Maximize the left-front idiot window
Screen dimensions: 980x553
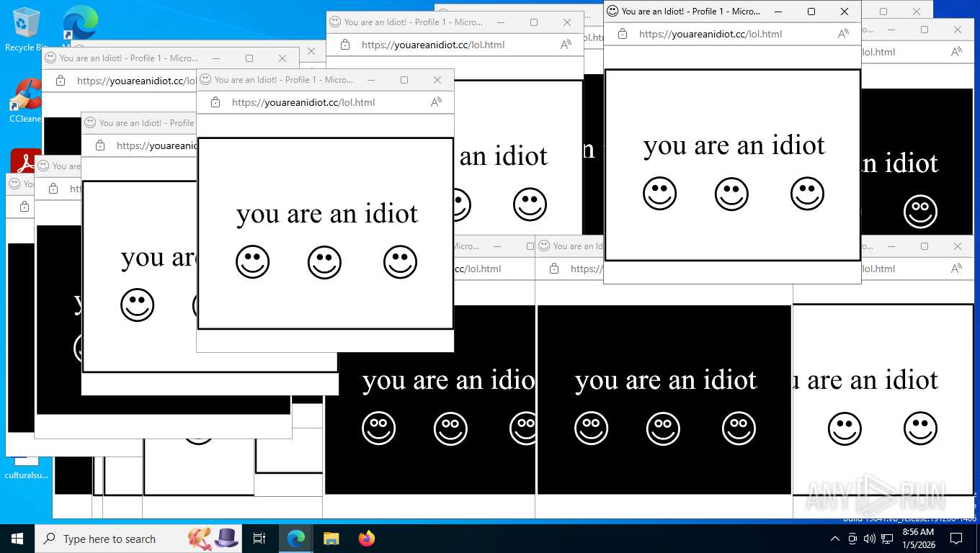[x=404, y=80]
